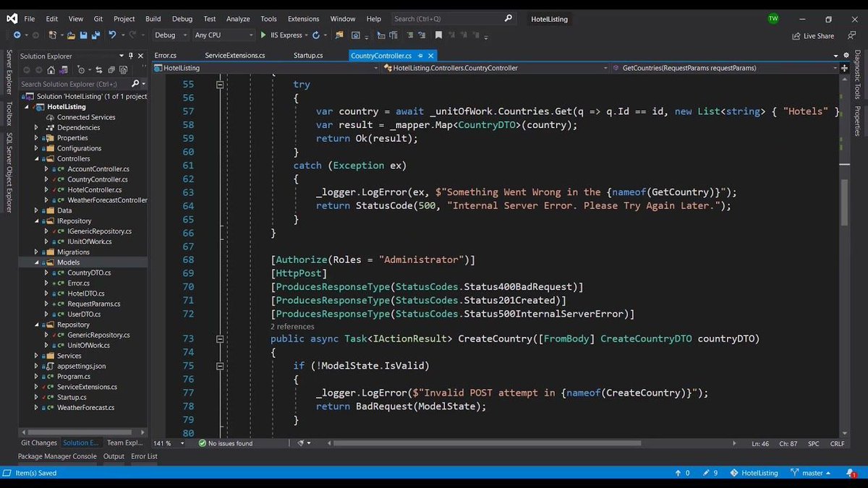Switch to the Startup.cs tab
The height and width of the screenshot is (488, 868).
[x=308, y=56]
